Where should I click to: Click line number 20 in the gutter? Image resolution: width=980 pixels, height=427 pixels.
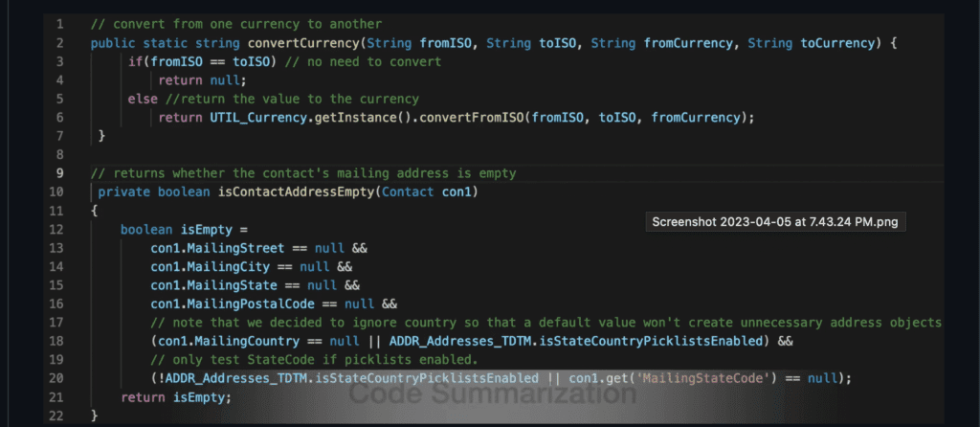[x=56, y=378]
